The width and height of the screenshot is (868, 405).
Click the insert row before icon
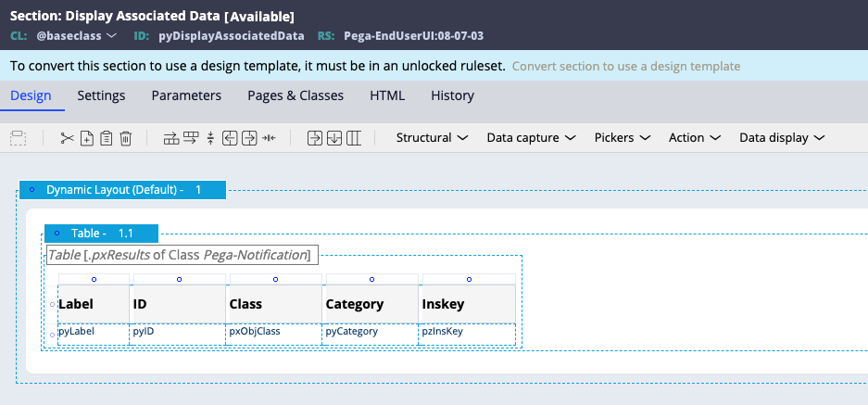(171, 138)
